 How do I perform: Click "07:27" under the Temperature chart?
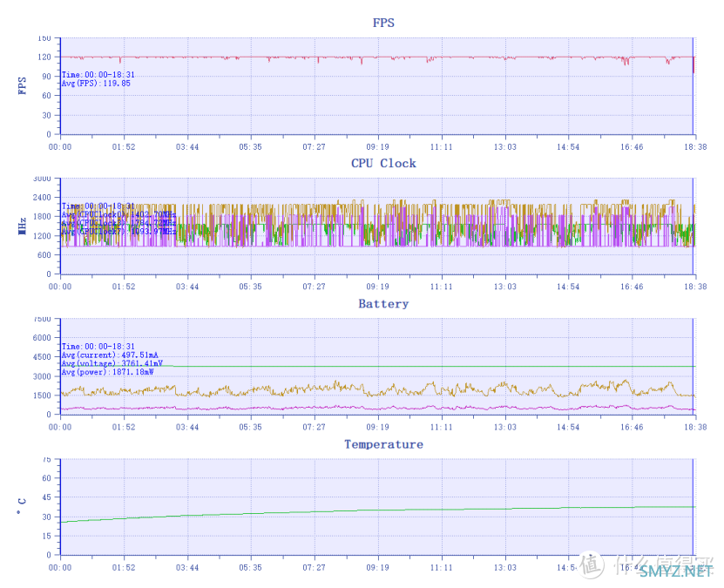click(x=314, y=568)
